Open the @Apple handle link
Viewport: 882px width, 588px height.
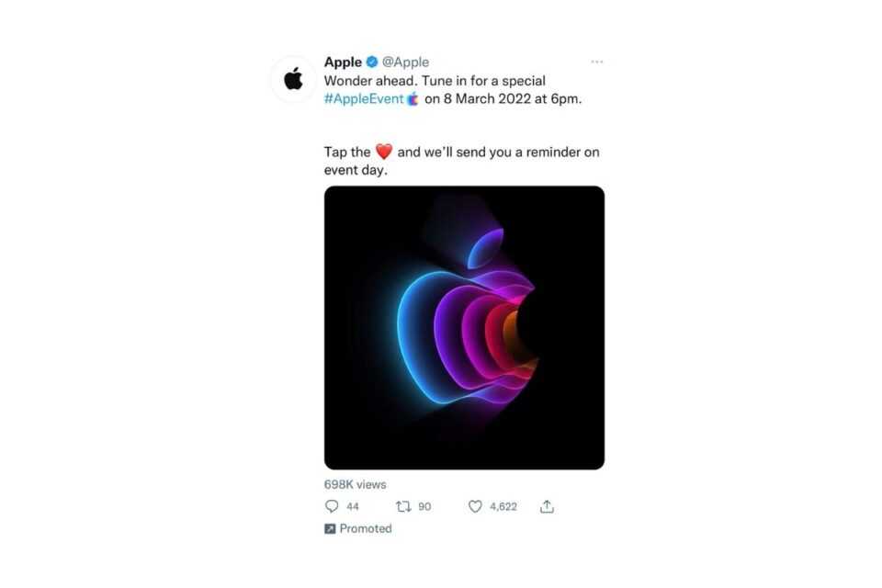pos(405,62)
